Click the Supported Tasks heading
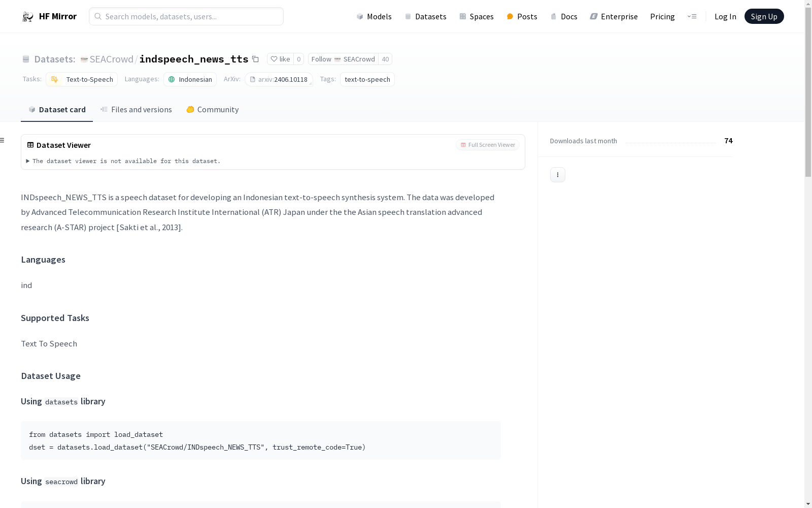The image size is (812, 508). pos(55,318)
